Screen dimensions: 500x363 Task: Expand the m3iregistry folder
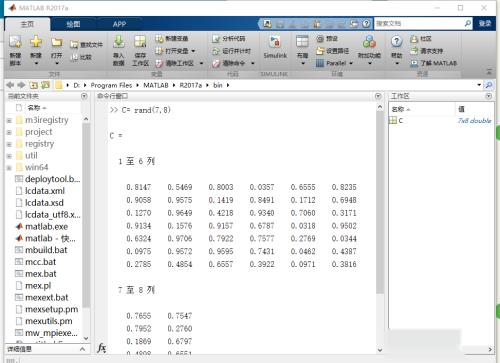point(9,120)
